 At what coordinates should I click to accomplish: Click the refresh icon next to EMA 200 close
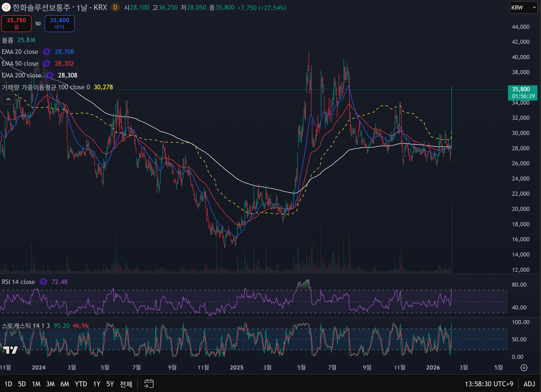pos(50,75)
